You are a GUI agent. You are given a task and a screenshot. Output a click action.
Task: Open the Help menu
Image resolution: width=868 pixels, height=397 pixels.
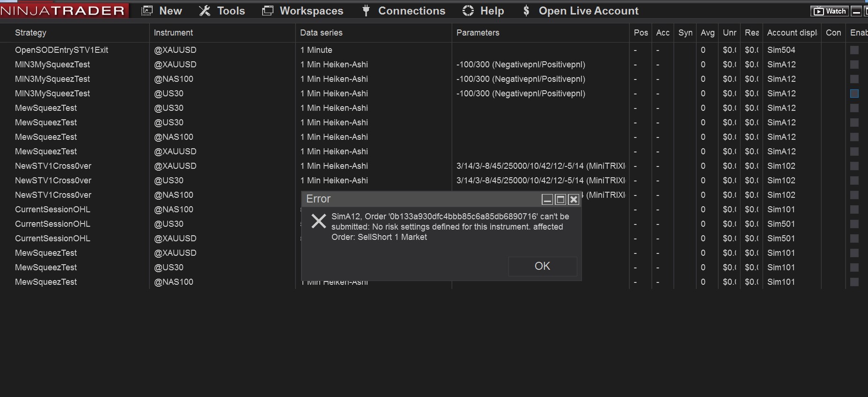(483, 11)
